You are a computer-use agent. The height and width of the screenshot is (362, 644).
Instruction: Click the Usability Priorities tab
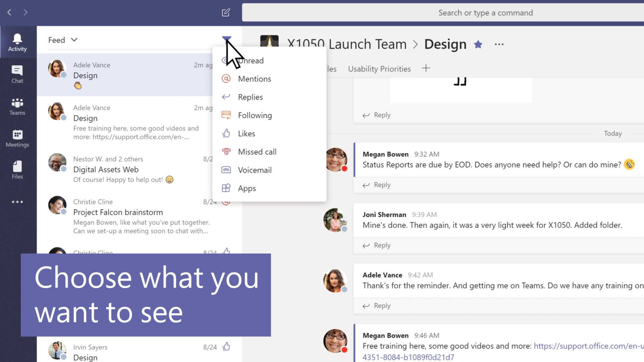pos(379,68)
